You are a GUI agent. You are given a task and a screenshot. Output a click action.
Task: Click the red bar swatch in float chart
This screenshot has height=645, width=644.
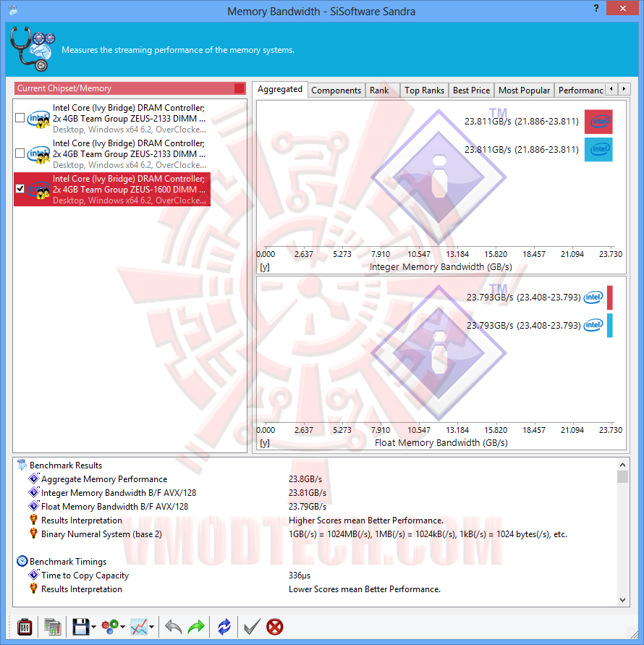click(609, 298)
